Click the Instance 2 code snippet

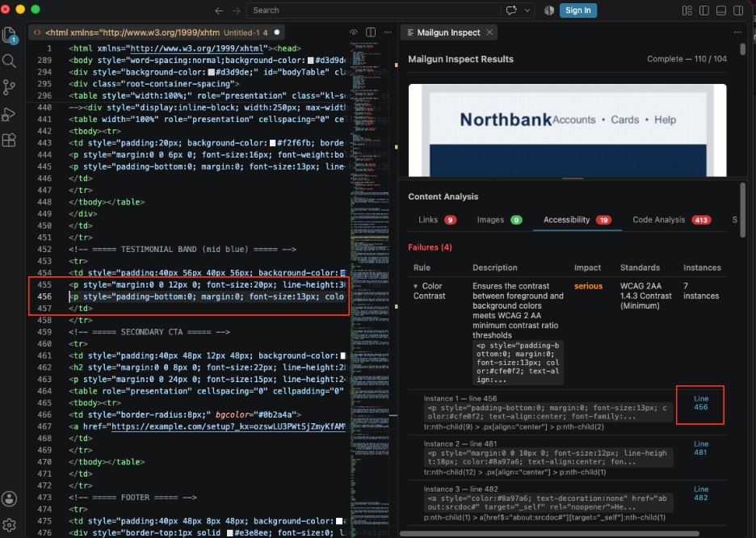(x=548, y=457)
